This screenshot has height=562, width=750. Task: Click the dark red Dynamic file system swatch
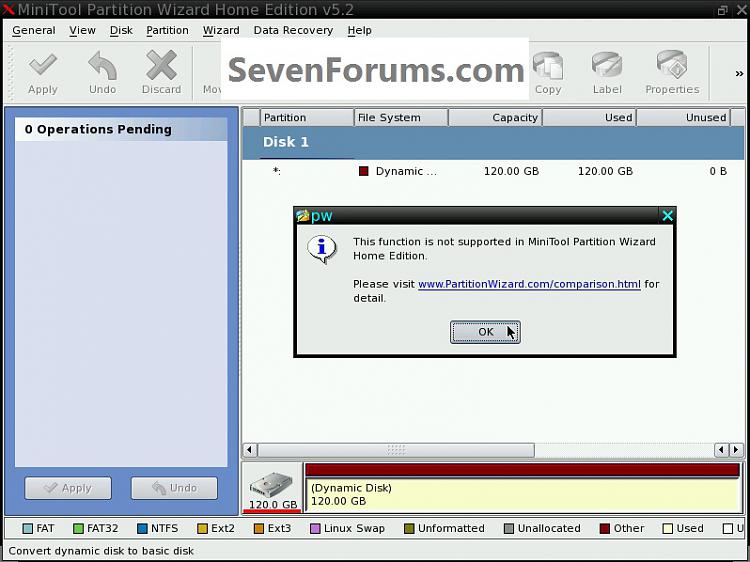pyautogui.click(x=364, y=171)
